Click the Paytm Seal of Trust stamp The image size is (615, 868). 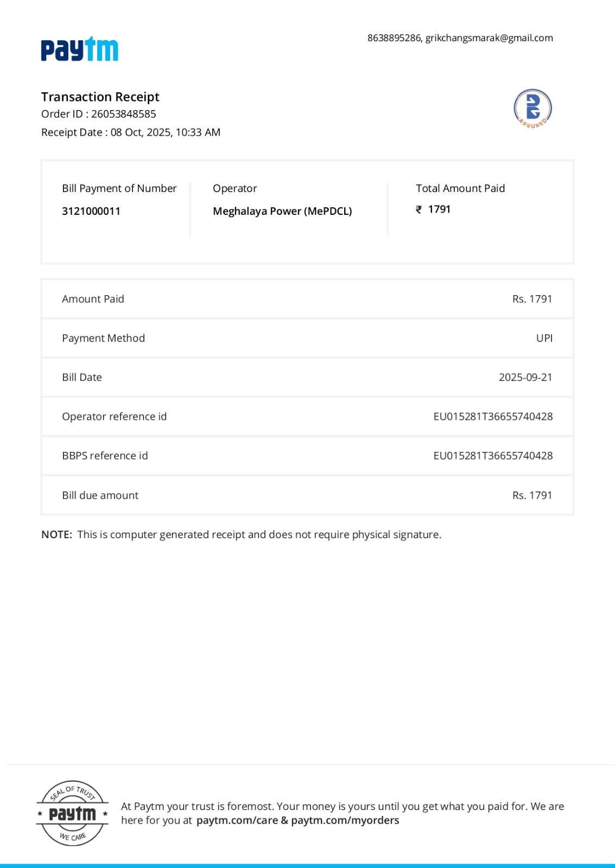73,813
